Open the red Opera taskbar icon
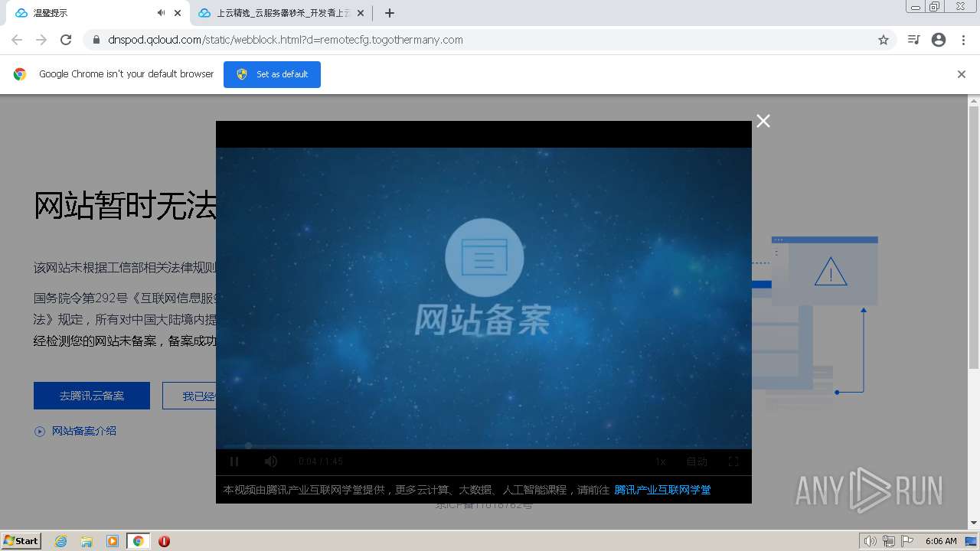The width and height of the screenshot is (980, 551). pyautogui.click(x=164, y=541)
